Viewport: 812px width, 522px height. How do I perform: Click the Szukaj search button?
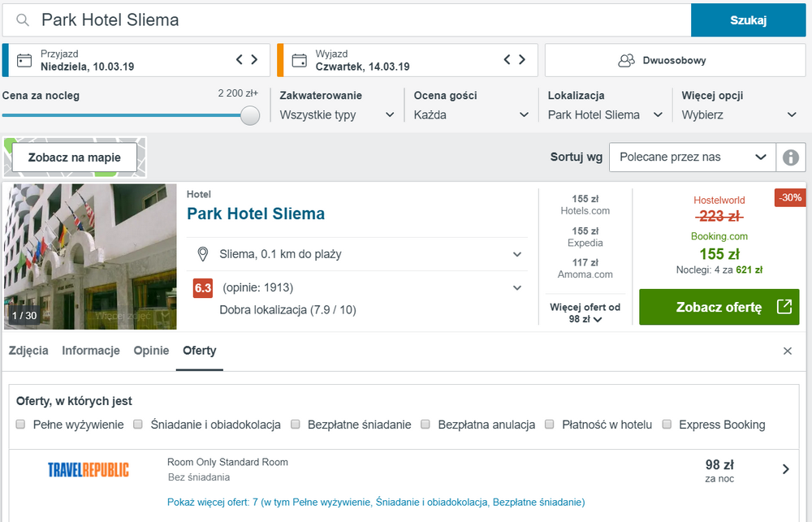click(x=749, y=20)
